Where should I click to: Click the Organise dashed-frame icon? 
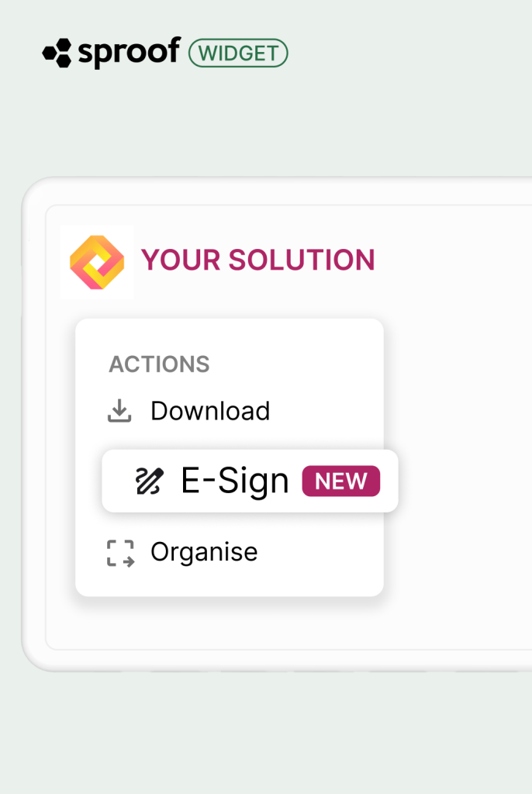coord(119,553)
